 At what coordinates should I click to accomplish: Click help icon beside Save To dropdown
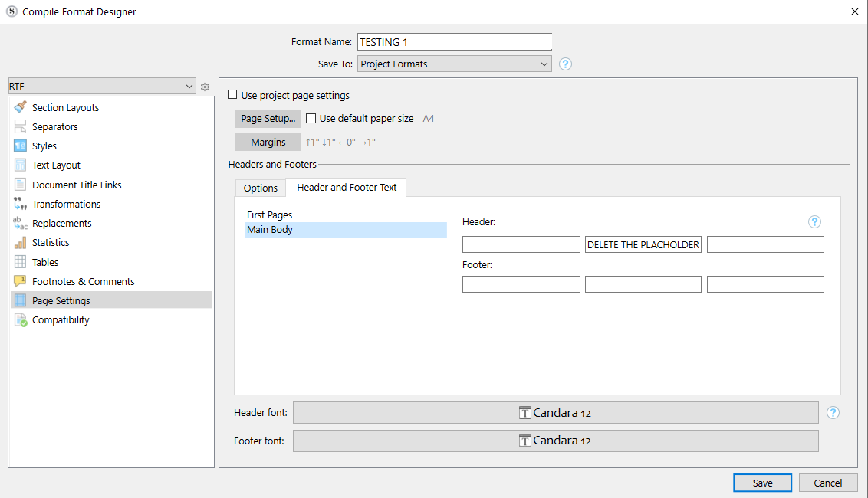(x=565, y=64)
